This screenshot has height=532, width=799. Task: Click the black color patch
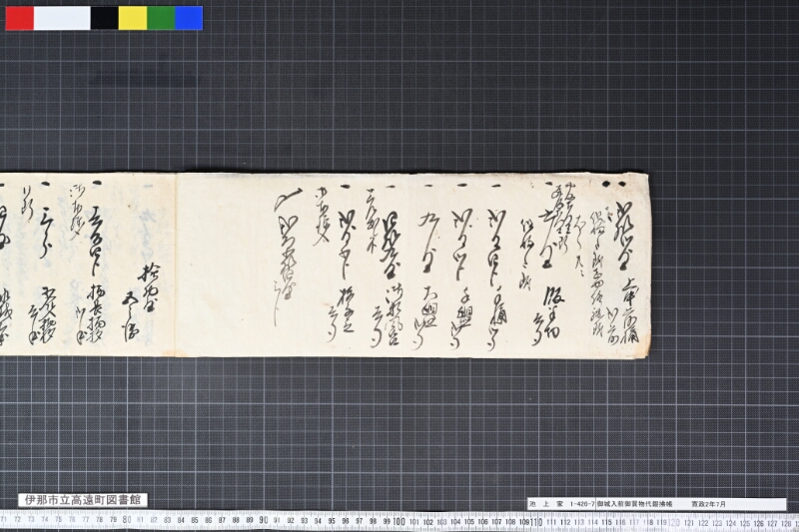point(105,18)
